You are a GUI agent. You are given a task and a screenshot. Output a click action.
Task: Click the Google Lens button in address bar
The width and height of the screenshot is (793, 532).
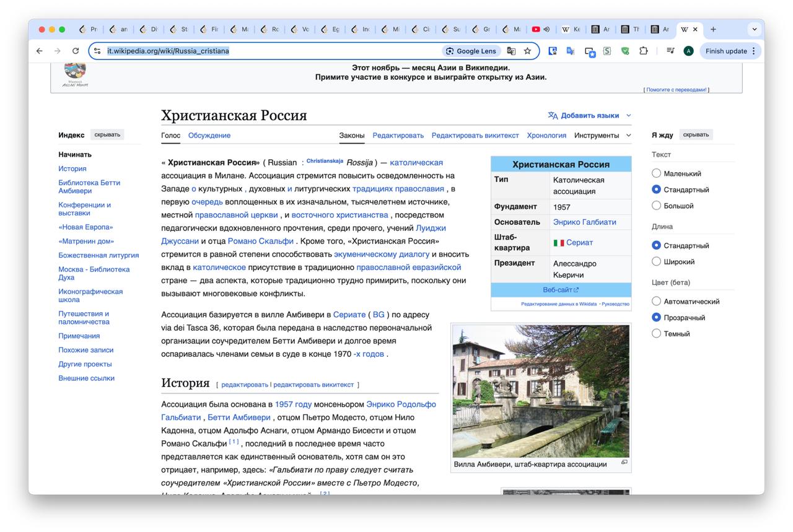pos(471,51)
